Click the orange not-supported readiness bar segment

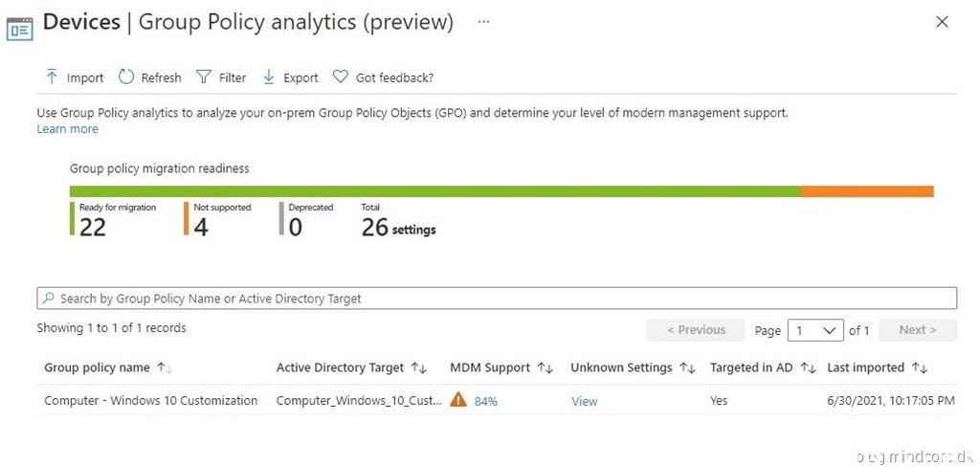click(866, 191)
